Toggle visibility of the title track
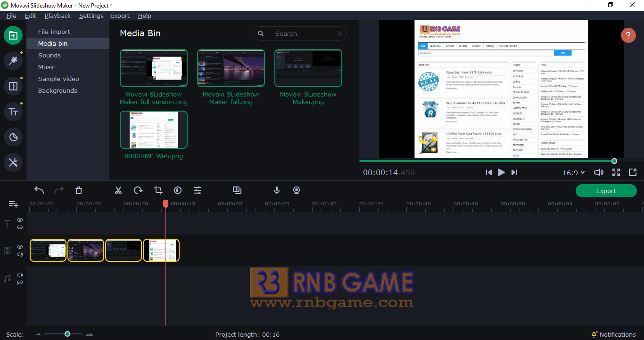This screenshot has width=644, height=340. (x=20, y=220)
